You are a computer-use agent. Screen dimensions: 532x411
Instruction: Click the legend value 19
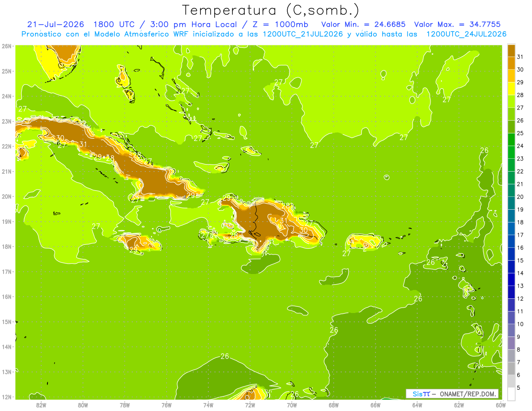[520, 209]
